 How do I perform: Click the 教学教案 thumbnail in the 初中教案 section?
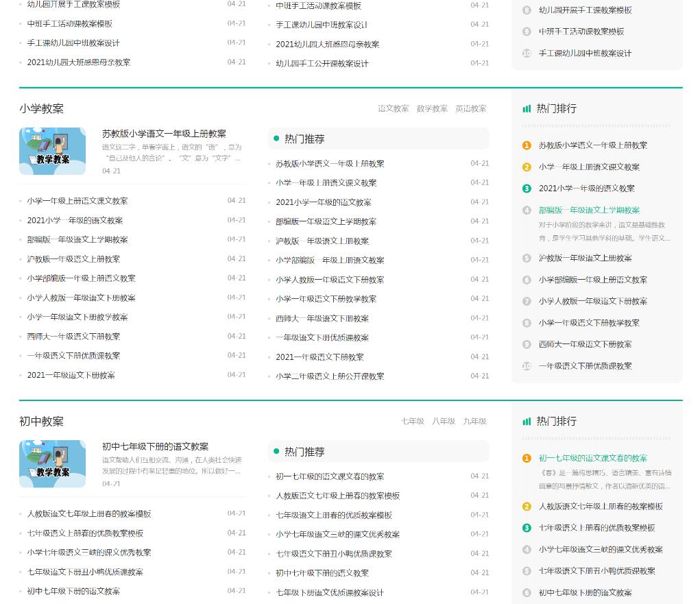point(53,464)
